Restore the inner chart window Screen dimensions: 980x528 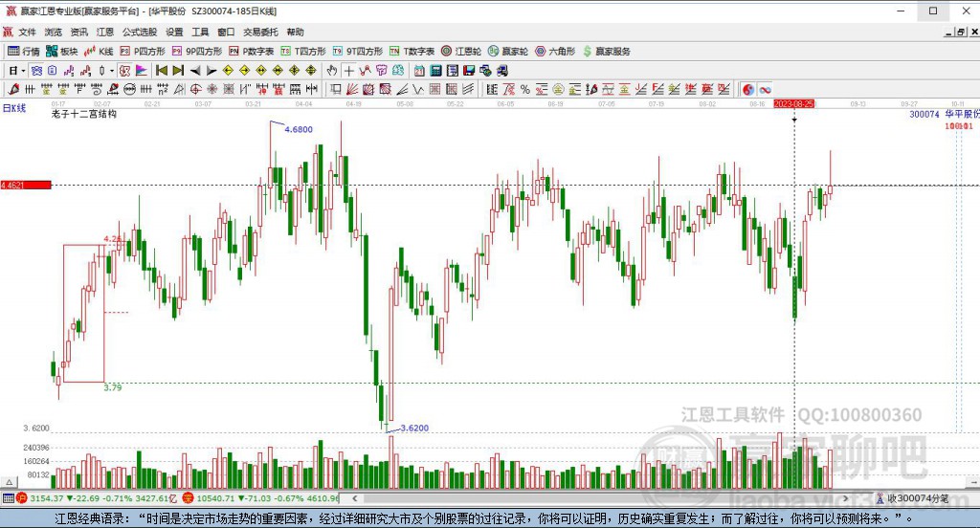tap(961, 32)
